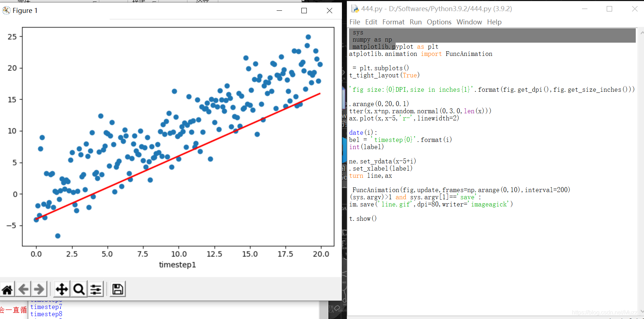
Task: Click x-axis tick label 20.0
Action: point(321,254)
